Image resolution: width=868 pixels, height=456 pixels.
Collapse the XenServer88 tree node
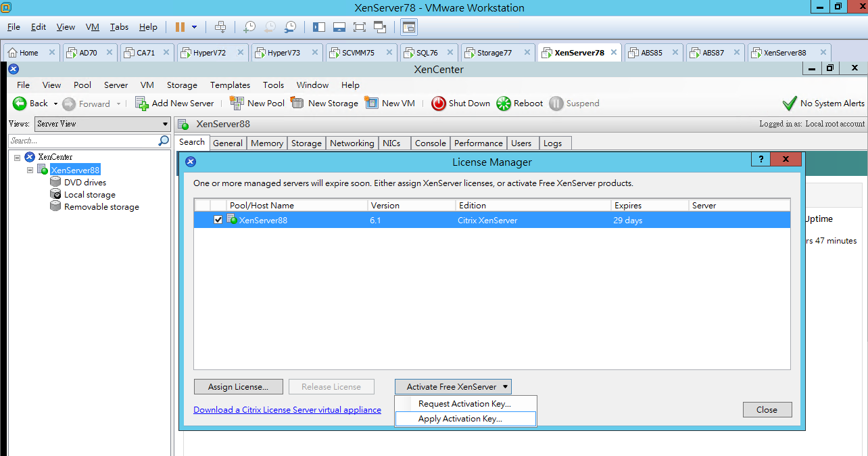(30, 170)
